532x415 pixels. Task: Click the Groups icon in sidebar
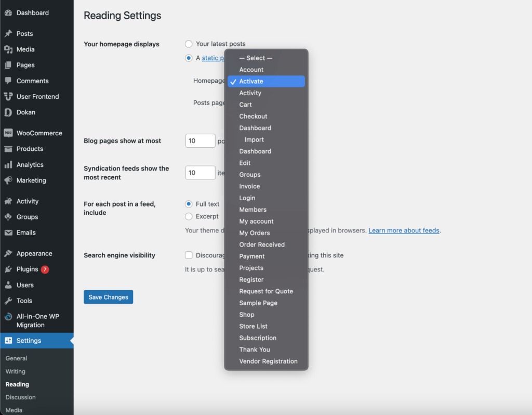tap(8, 217)
